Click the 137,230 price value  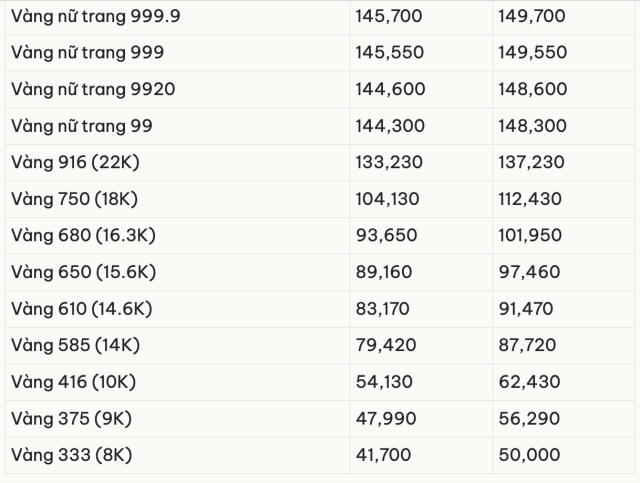[x=531, y=162]
